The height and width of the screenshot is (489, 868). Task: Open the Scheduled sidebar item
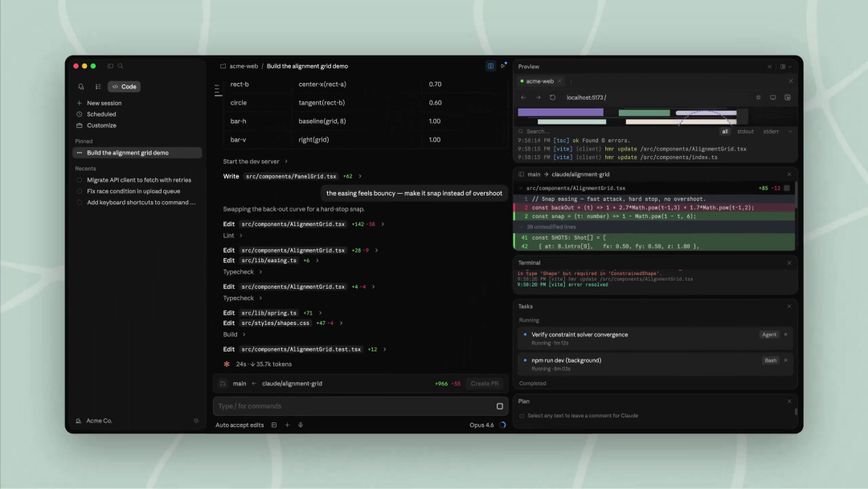(101, 114)
